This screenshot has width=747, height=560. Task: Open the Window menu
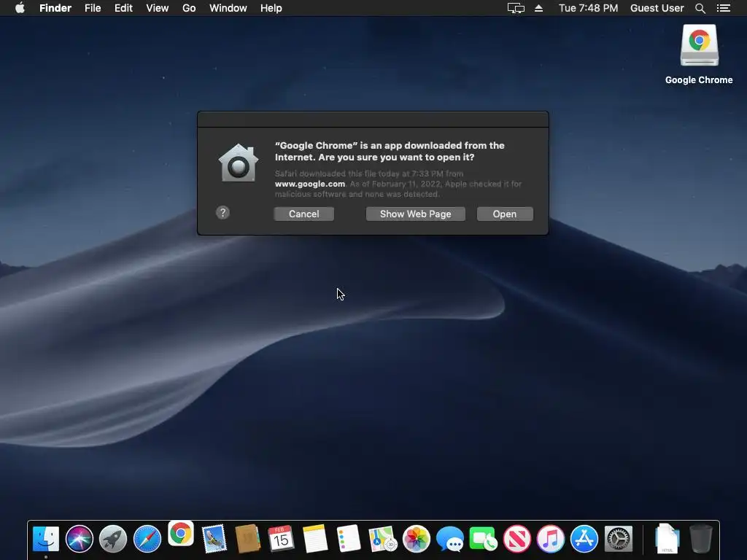(228, 8)
